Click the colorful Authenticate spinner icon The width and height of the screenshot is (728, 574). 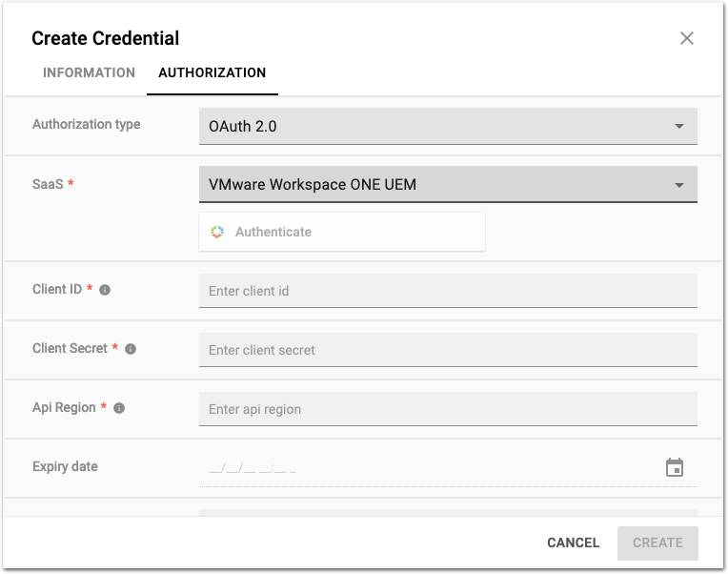pyautogui.click(x=217, y=232)
